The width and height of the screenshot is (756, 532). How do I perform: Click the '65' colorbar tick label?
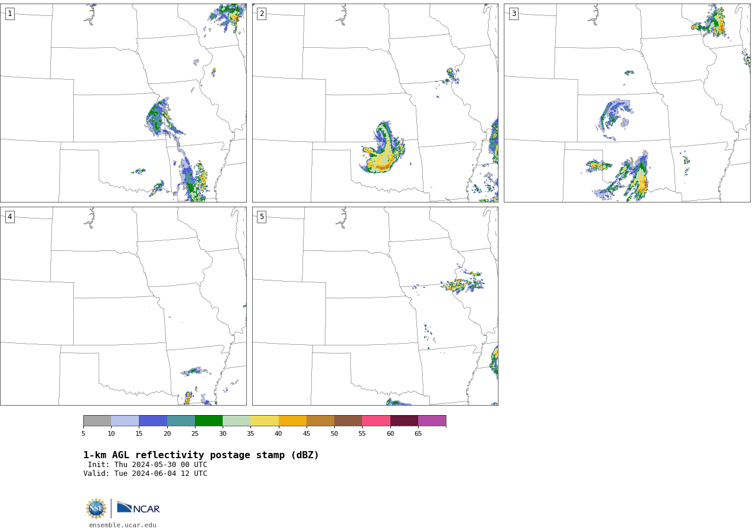coord(418,434)
